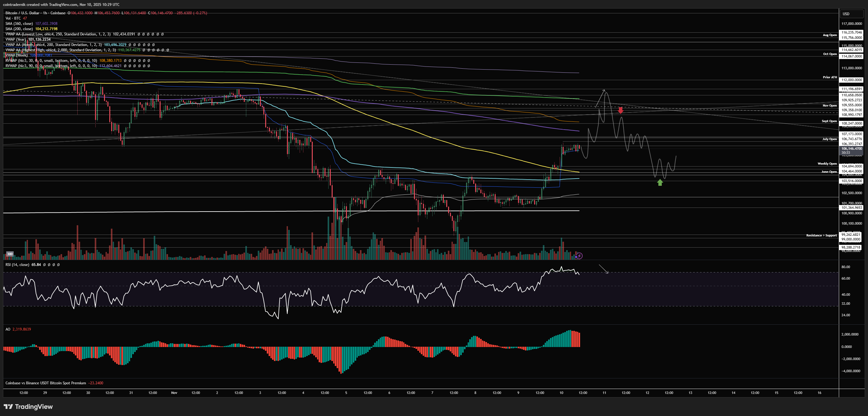The width and height of the screenshot is (868, 416).
Task: Select the SMA (200, close) legend
Action: (x=19, y=29)
